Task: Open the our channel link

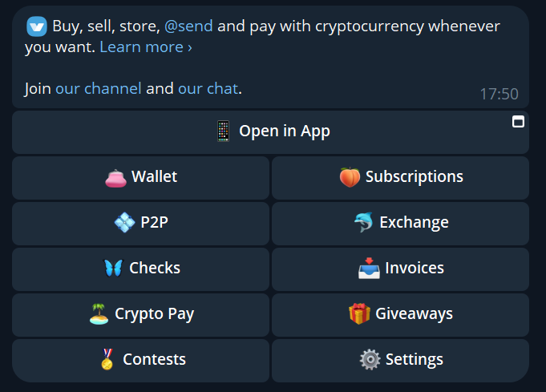Action: tap(99, 88)
